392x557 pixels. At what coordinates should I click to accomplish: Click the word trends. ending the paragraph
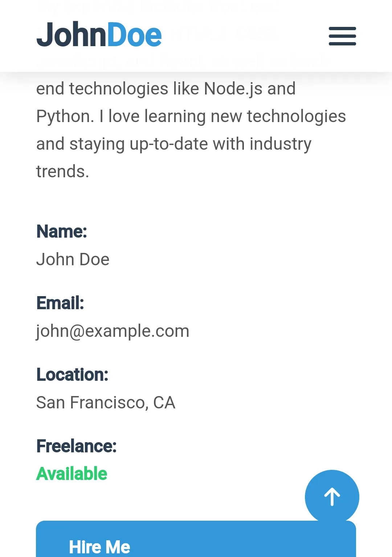point(62,171)
